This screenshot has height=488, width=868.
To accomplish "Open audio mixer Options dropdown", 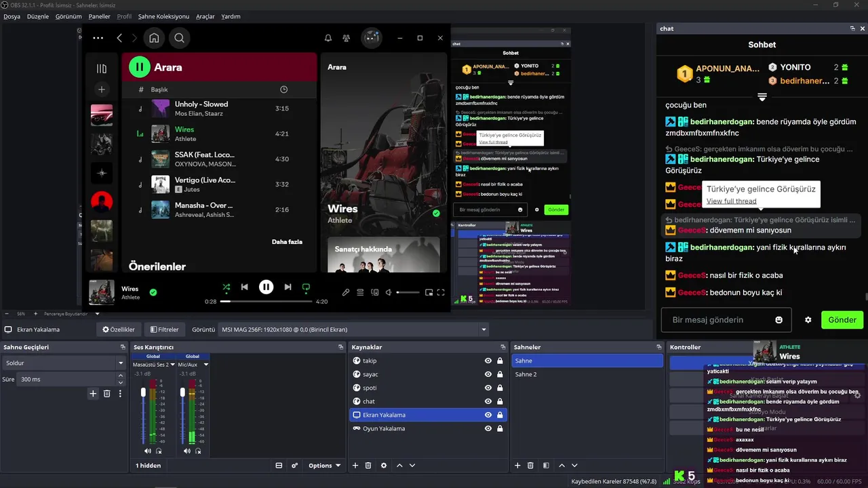I will [x=324, y=466].
